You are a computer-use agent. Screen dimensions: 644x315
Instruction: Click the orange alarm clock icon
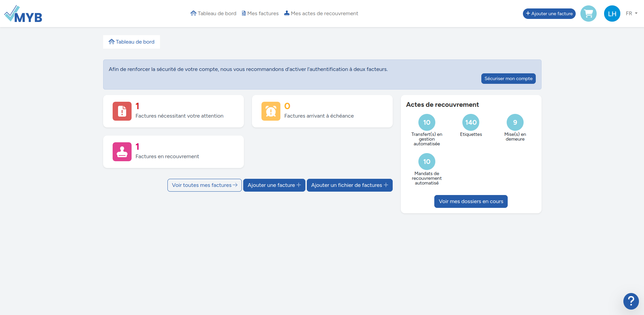tap(271, 111)
